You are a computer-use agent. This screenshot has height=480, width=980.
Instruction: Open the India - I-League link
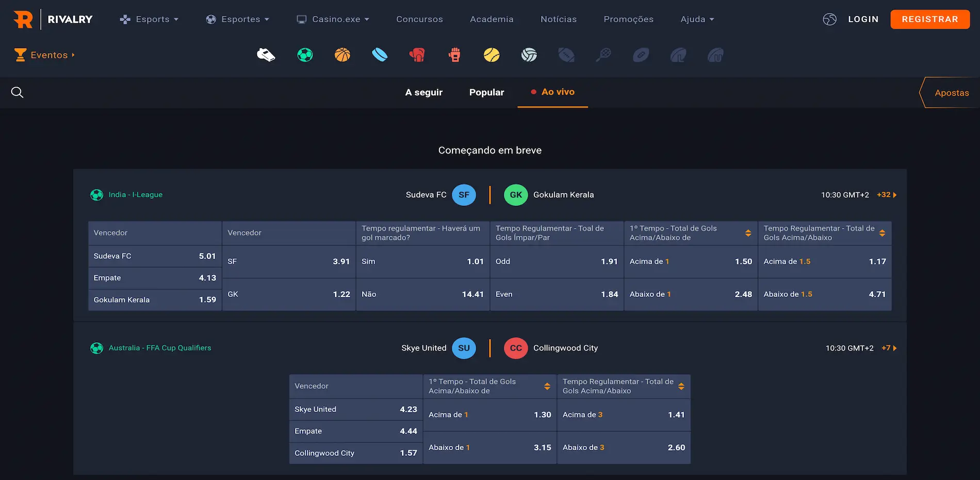(135, 195)
